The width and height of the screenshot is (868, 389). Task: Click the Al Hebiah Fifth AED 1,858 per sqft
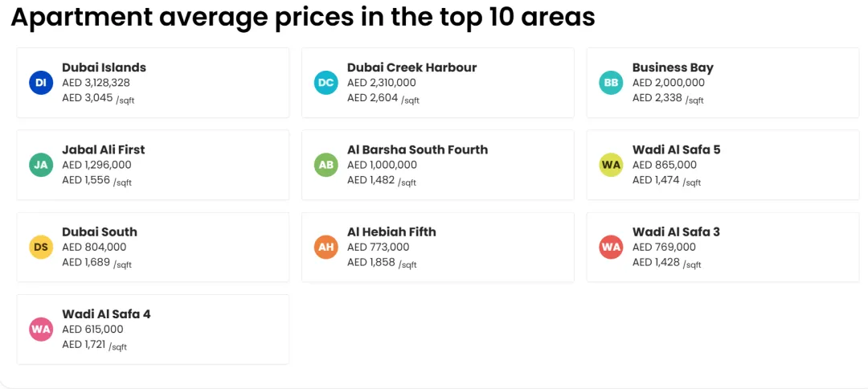[382, 262]
